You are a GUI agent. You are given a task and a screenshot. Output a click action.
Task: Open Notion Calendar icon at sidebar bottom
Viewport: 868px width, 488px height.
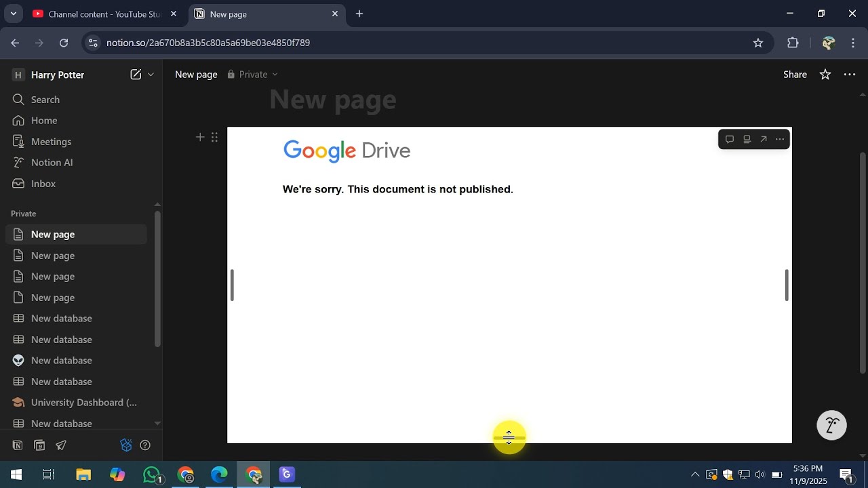[x=39, y=445]
